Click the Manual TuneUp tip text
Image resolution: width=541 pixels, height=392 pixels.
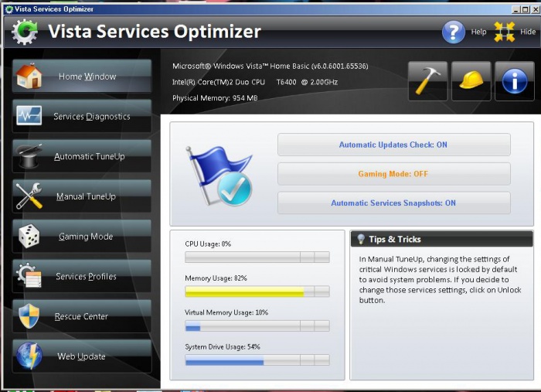pyautogui.click(x=440, y=280)
